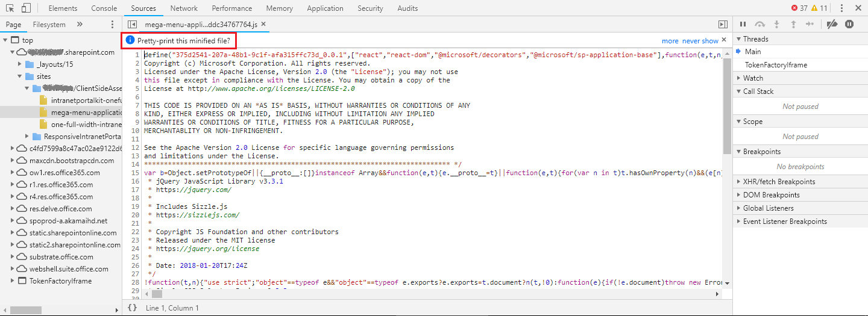Click the "more" link in the infobar
This screenshot has width=868, height=316.
(x=670, y=41)
